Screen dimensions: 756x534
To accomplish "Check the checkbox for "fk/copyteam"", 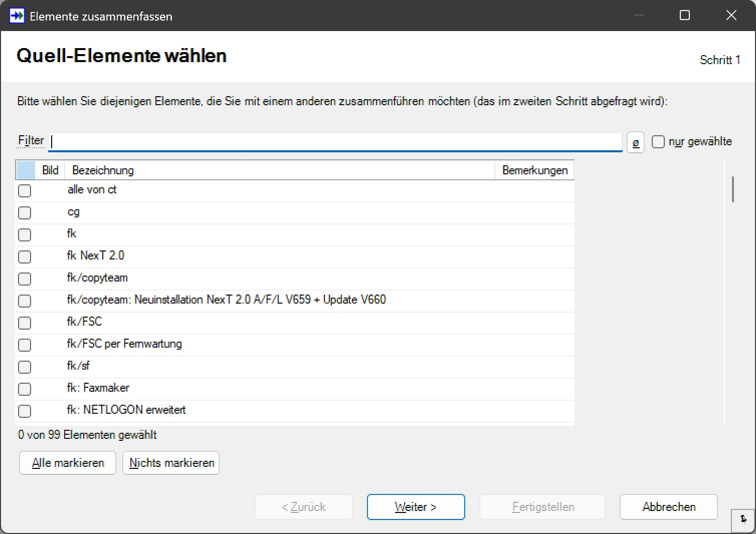I will tap(25, 279).
